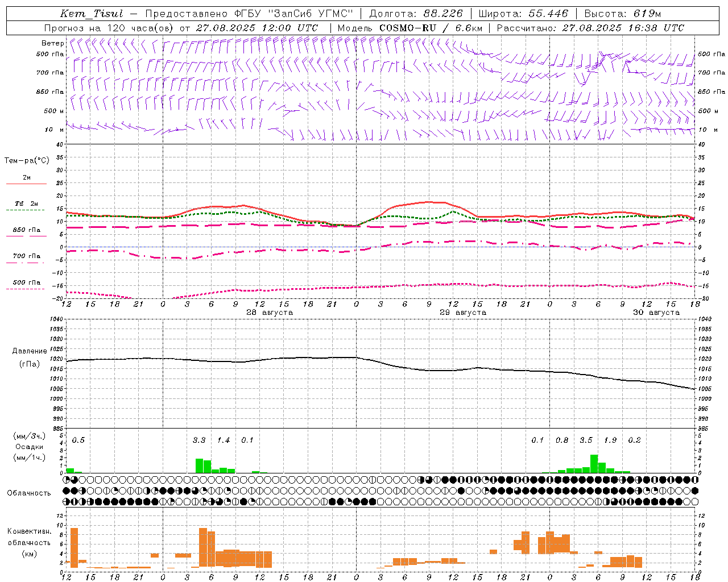Click the latitude value Широта: 55.446
This screenshot has height=582, width=728.
523,14
